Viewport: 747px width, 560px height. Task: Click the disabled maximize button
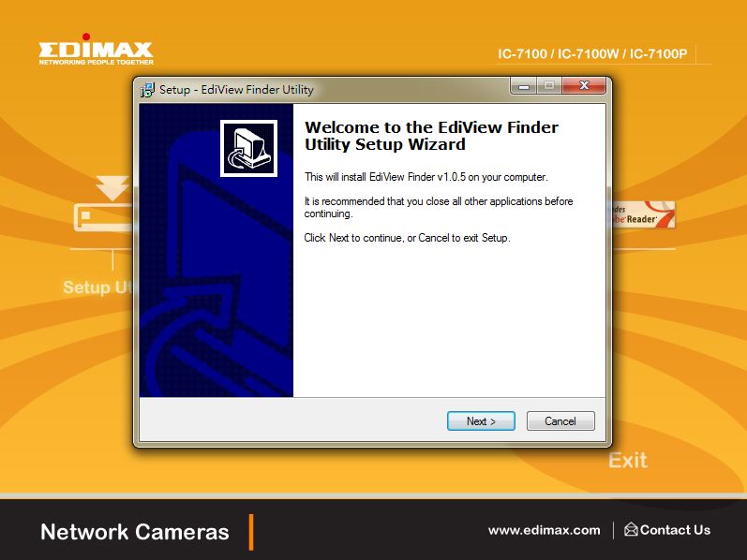tap(549, 86)
